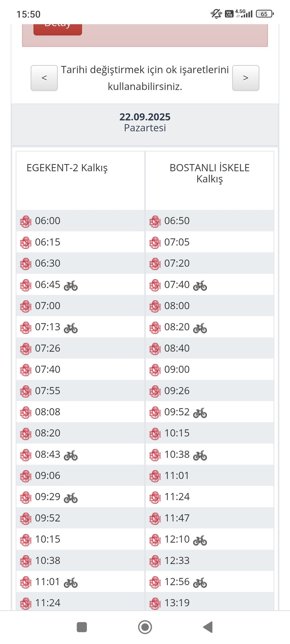Tap bicycle icon beside 07:40 Bostanlı departure
Image resolution: width=290 pixels, height=644 pixels.
tap(200, 285)
